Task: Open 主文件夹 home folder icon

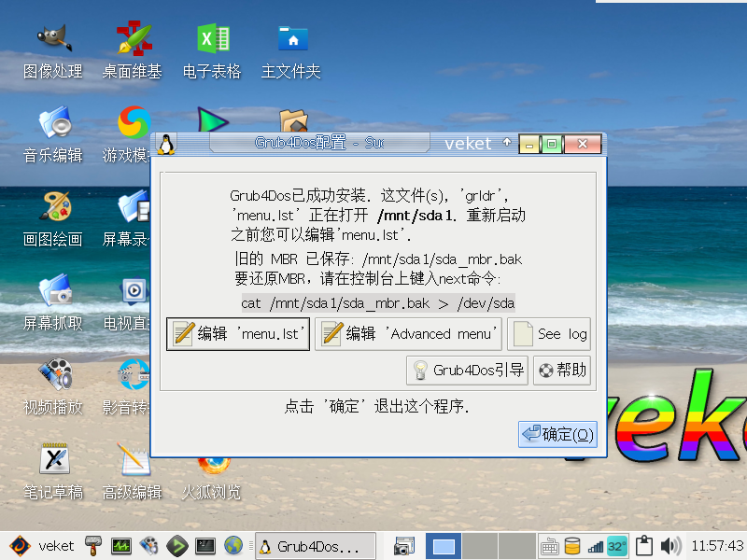Action: pos(292,38)
